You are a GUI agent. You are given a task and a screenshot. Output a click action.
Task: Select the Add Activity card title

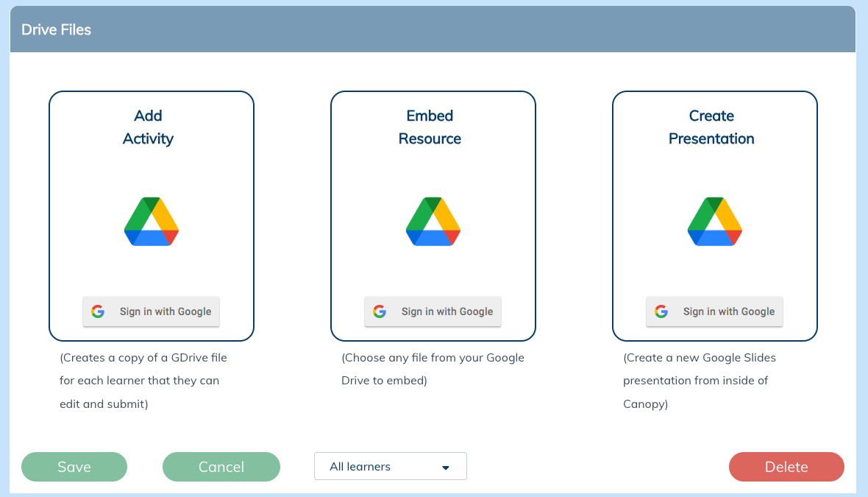click(148, 127)
